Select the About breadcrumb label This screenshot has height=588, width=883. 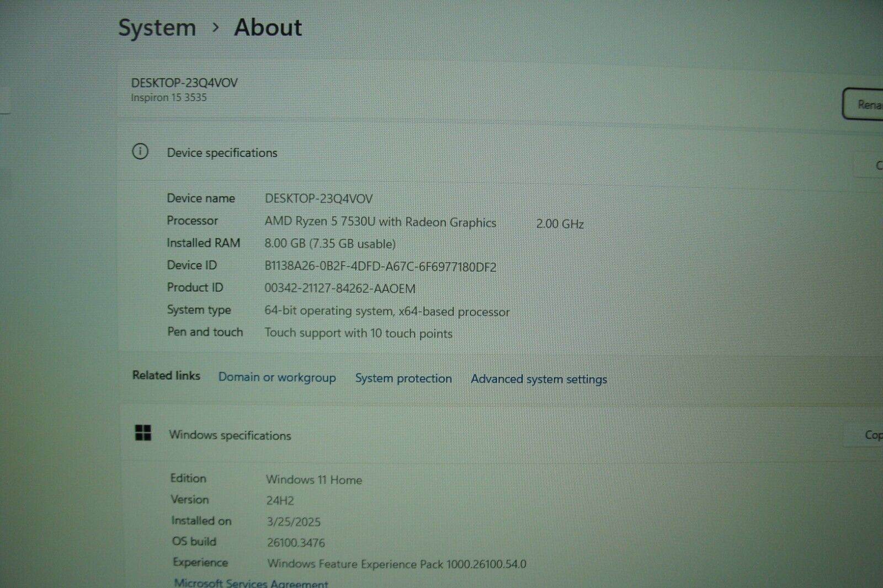point(268,27)
